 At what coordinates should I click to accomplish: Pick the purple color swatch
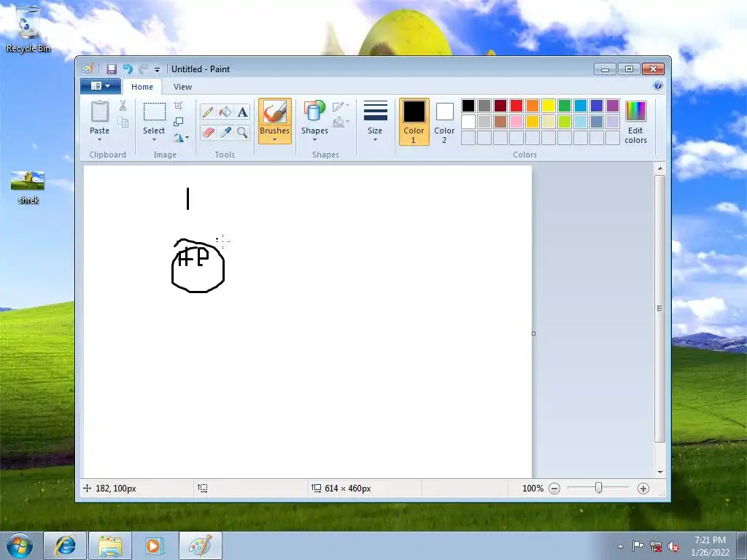(x=613, y=106)
